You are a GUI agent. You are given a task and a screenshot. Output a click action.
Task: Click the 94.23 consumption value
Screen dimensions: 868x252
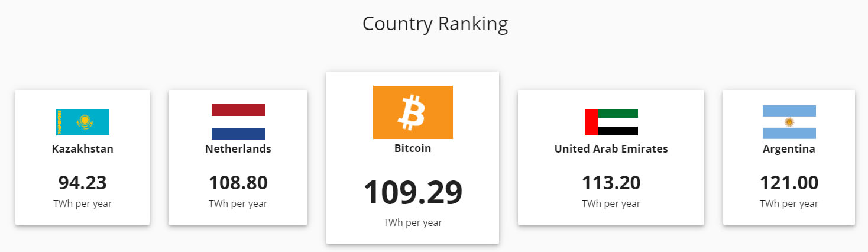coord(83,183)
